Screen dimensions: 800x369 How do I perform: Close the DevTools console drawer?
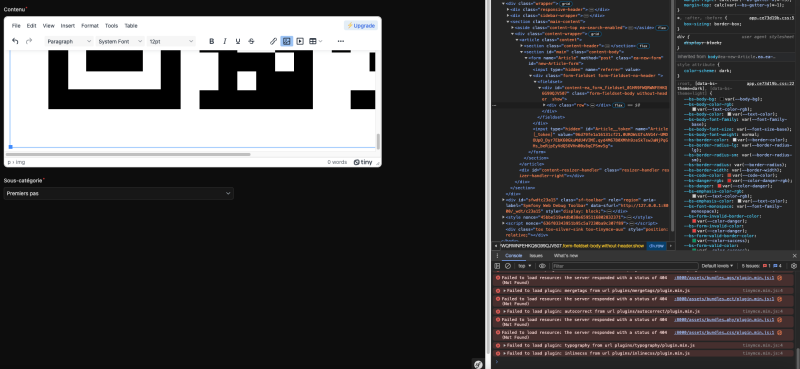794,256
